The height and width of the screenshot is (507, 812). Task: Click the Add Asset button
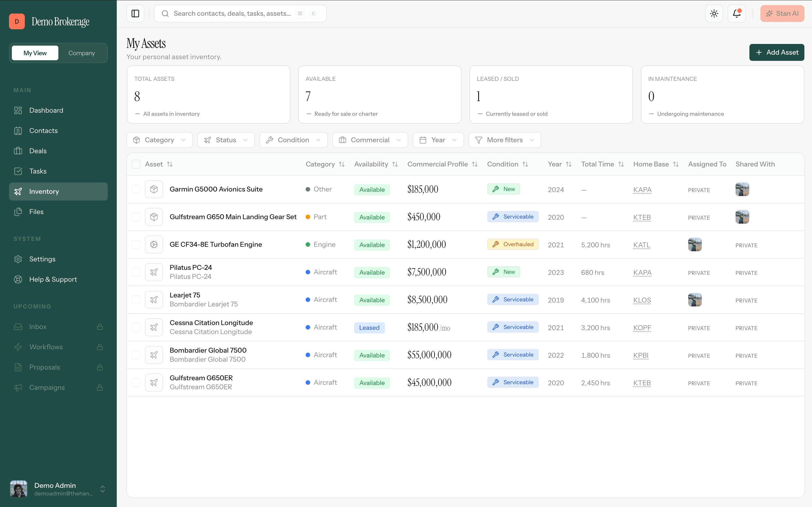(776, 52)
